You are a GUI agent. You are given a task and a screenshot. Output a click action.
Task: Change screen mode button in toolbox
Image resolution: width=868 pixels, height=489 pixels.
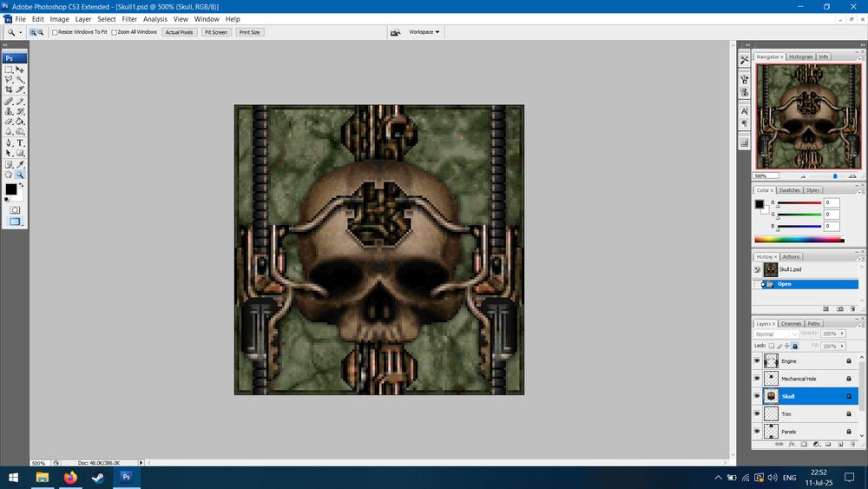(15, 221)
